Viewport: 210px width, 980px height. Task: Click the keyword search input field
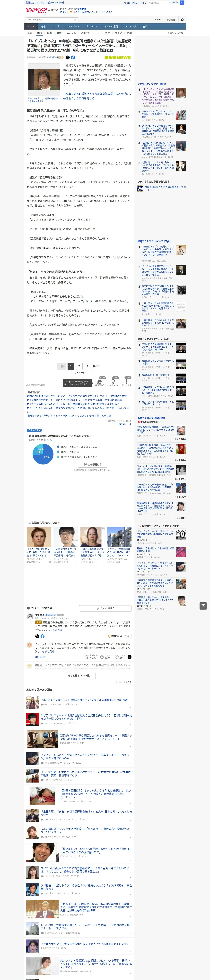(x=49, y=20)
